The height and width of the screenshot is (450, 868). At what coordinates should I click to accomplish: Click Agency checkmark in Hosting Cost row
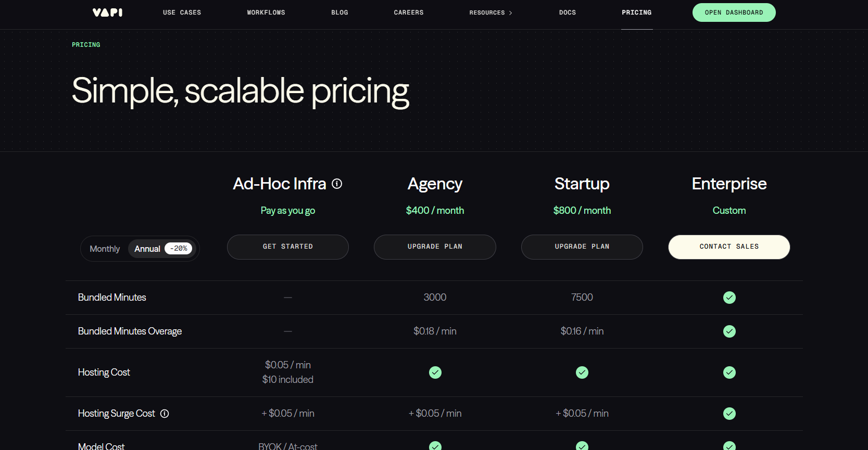435,372
